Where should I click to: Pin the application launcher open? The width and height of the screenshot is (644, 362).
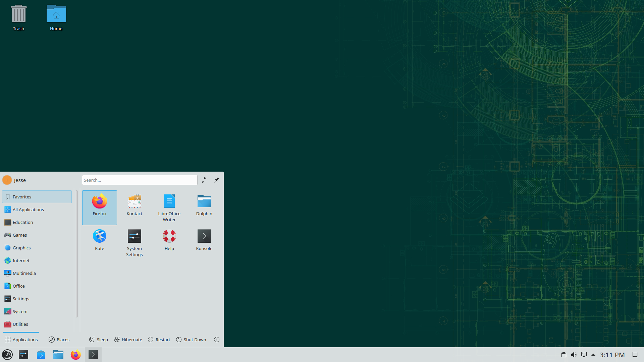(x=217, y=180)
